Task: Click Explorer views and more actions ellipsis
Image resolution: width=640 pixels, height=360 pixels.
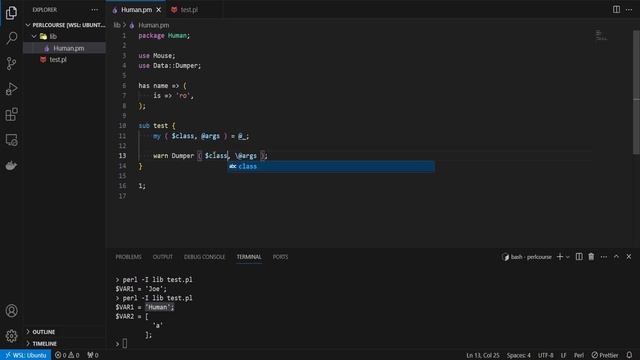Action: pos(95,10)
